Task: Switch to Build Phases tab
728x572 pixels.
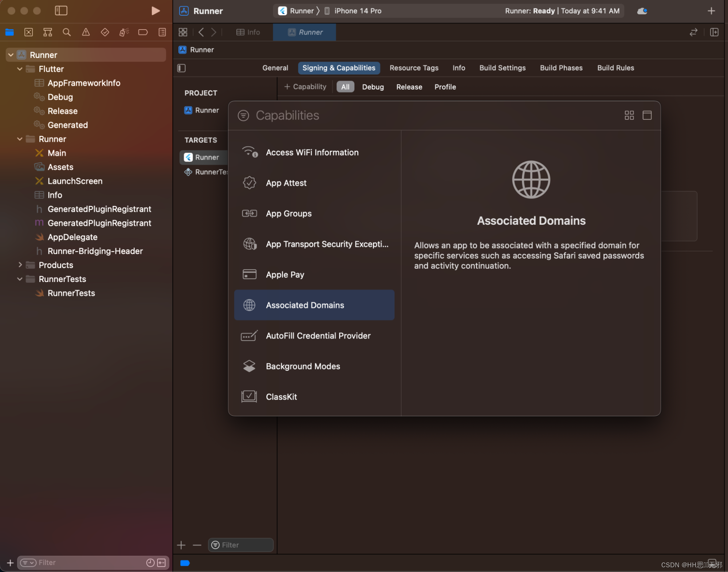Action: point(561,68)
